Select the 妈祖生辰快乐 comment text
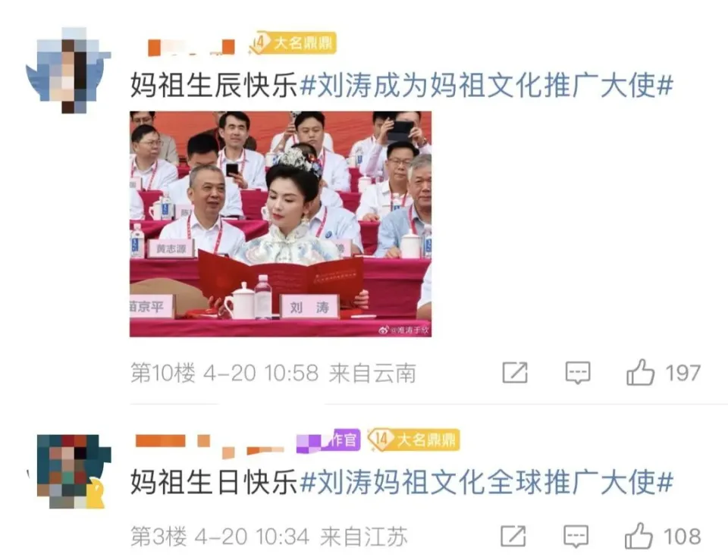 coord(214,86)
